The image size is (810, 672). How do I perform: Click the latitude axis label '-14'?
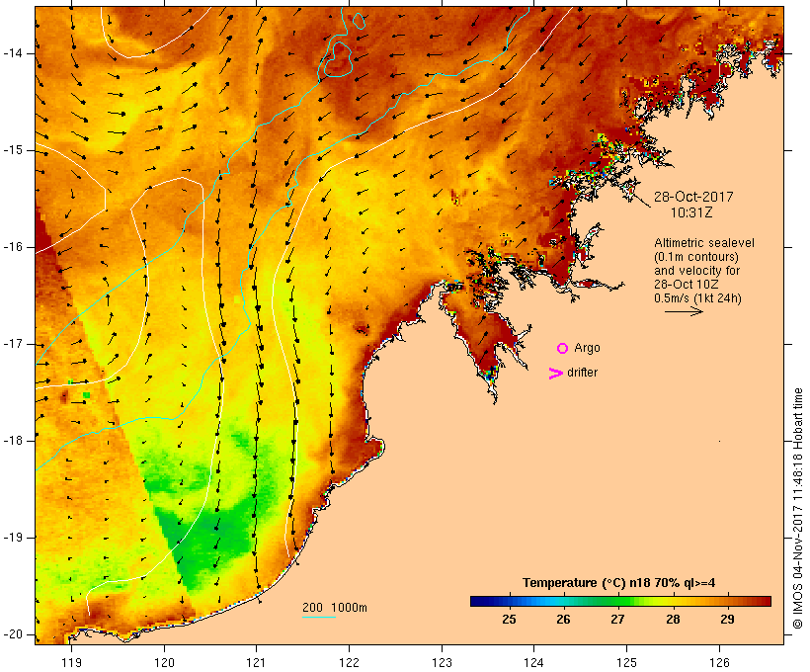pos(13,53)
